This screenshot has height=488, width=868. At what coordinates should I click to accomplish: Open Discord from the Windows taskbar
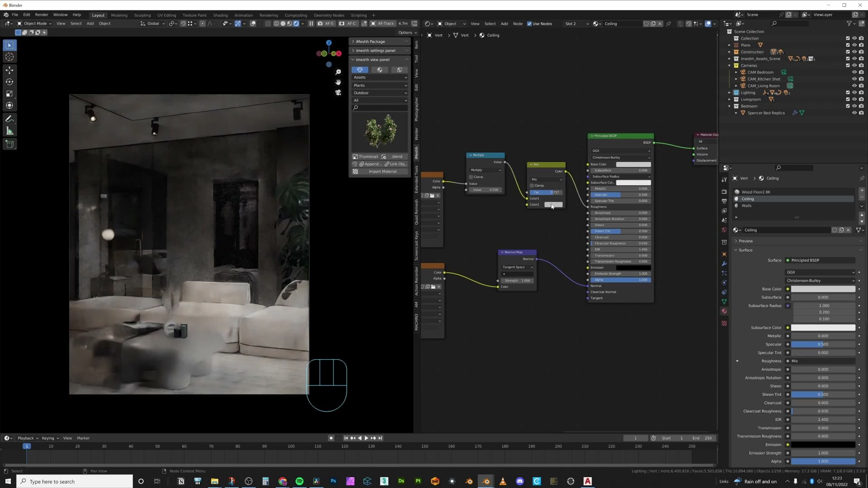coord(520,481)
